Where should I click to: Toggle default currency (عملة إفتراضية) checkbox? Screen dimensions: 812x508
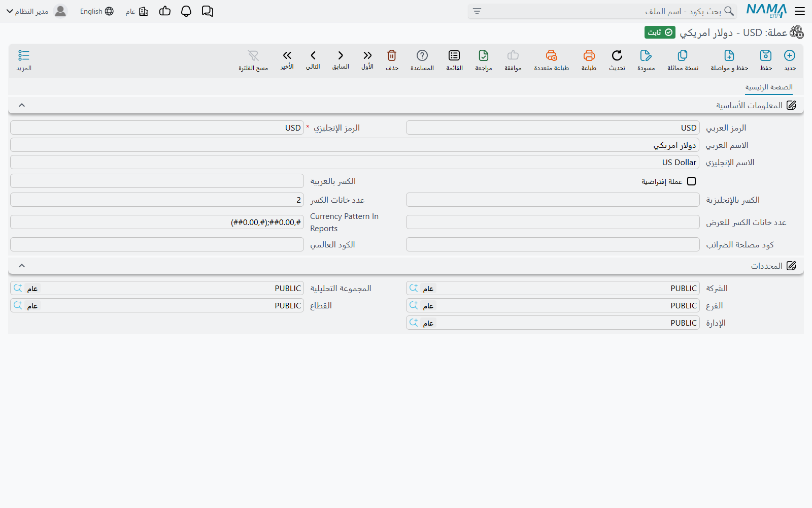point(691,181)
